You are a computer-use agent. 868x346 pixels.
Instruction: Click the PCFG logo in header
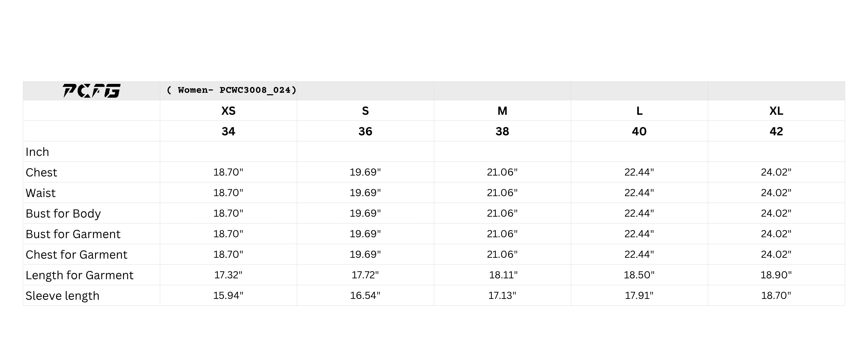pyautogui.click(x=91, y=90)
